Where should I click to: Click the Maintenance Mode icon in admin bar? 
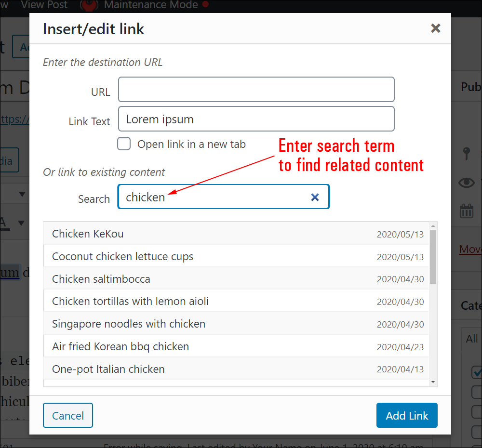click(89, 5)
